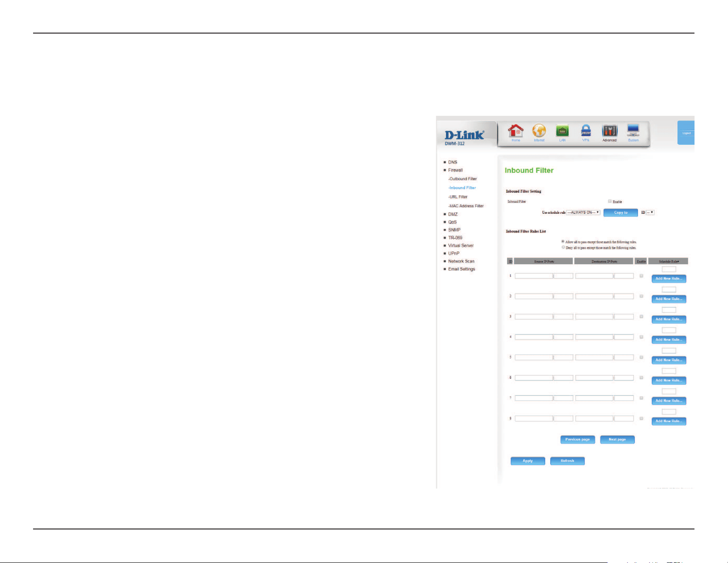Select Deny all to pass radio option
Screen dimensions: 728x563
click(563, 247)
